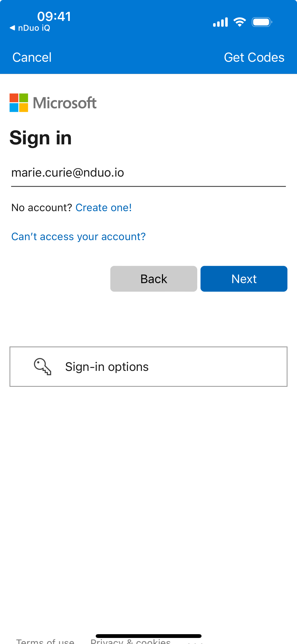Image resolution: width=297 pixels, height=644 pixels.
Task: Open the footer ellipsis more options
Action: pos(195,642)
